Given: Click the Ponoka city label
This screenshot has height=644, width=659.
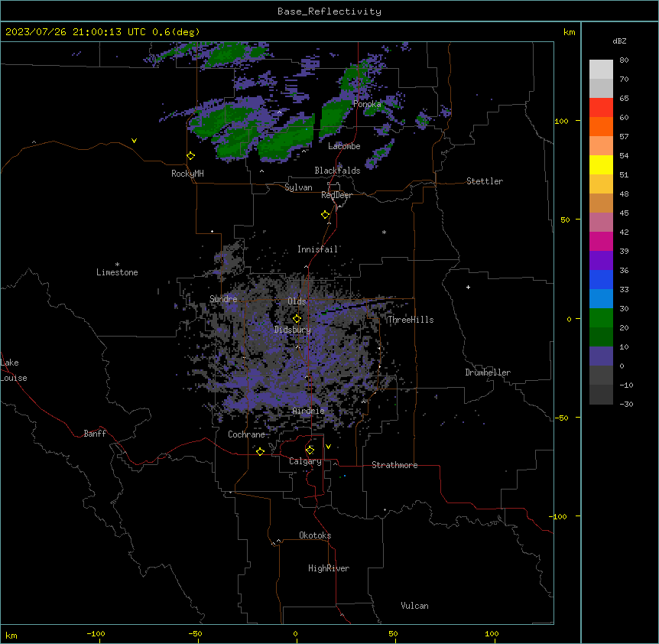Looking at the screenshot, I should (367, 104).
